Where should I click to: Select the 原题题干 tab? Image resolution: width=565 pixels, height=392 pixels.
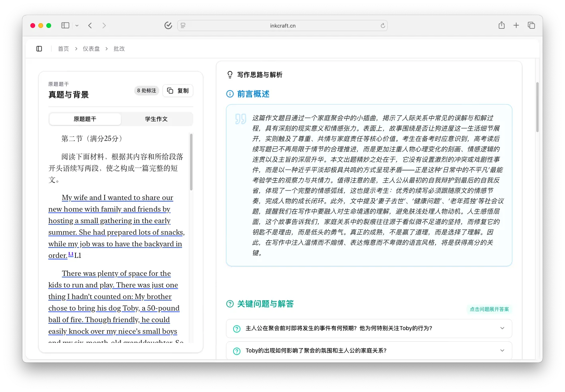tap(85, 119)
